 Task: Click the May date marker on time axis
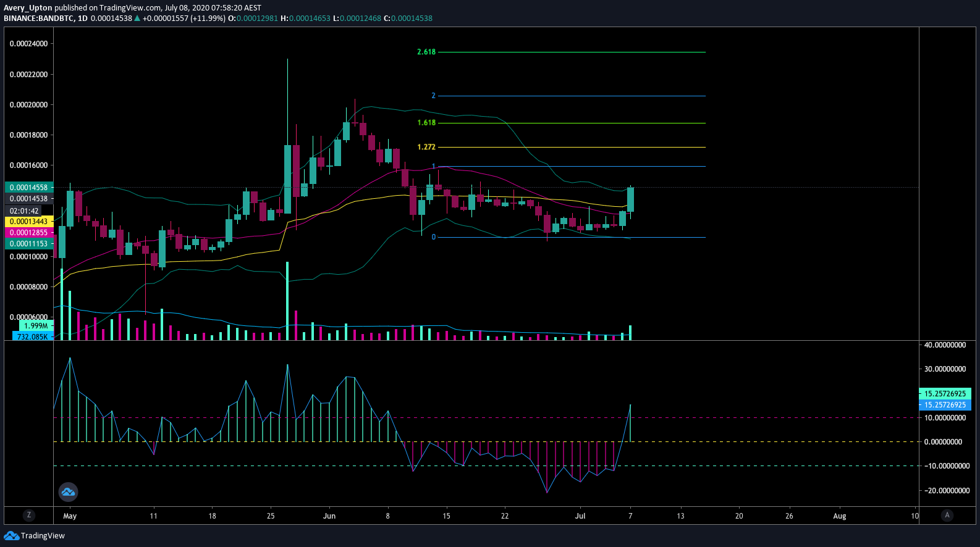(70, 516)
